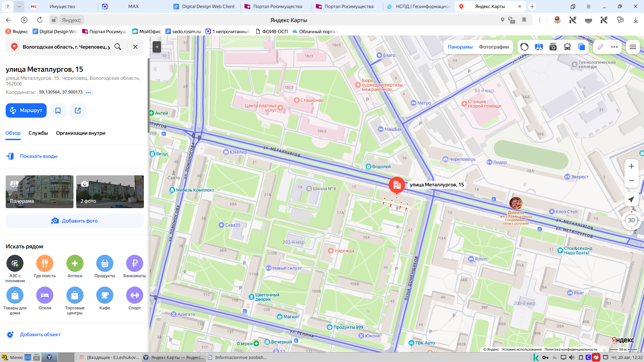644x362 pixels.
Task: Open the Yandex Maps hamburger menu
Action: (633, 47)
